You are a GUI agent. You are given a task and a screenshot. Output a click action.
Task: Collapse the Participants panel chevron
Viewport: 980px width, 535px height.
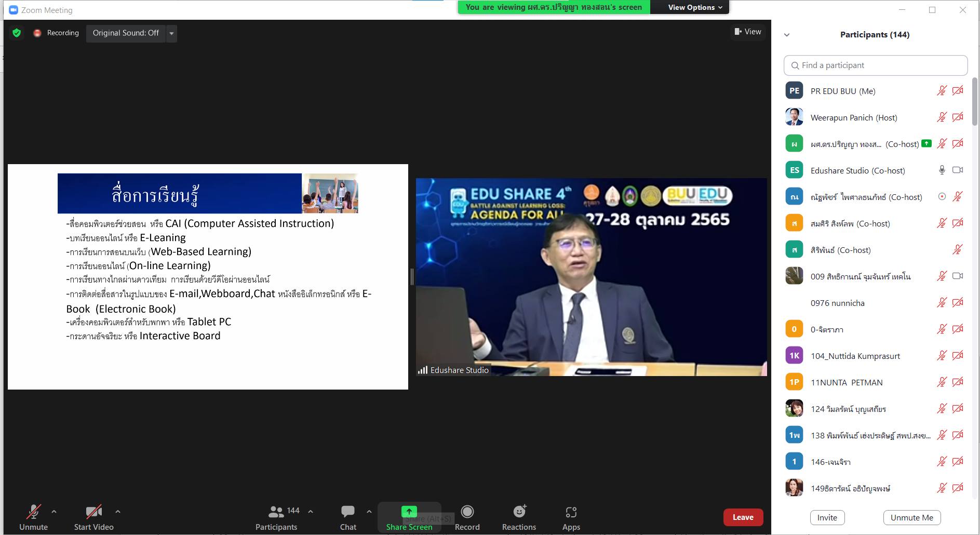787,35
